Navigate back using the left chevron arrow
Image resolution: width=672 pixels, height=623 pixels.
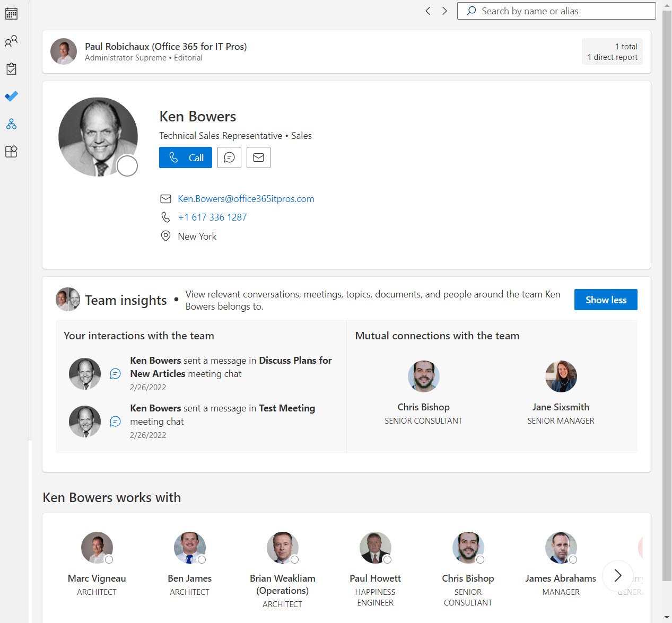(x=427, y=11)
